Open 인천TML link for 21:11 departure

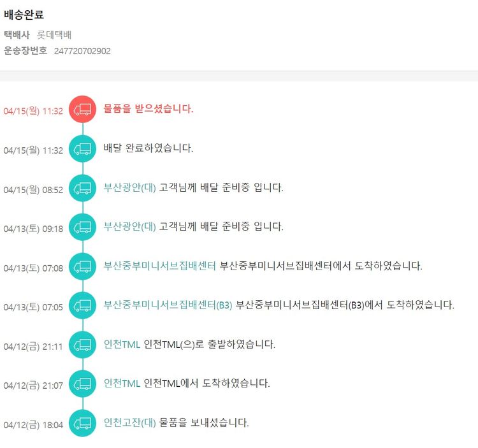[x=122, y=345]
